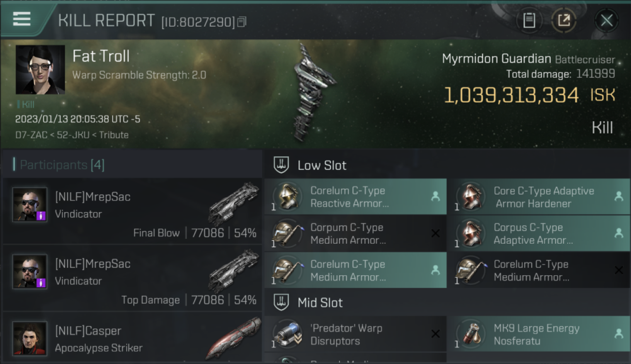Toggle dropped status on Corpus C-Type Adaptive Armor
Screen dimensions: 631x364
pyautogui.click(x=618, y=233)
